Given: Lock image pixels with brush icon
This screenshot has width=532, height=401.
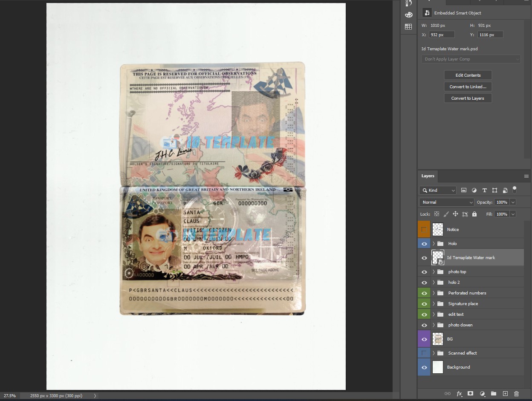Looking at the screenshot, I should pos(446,214).
